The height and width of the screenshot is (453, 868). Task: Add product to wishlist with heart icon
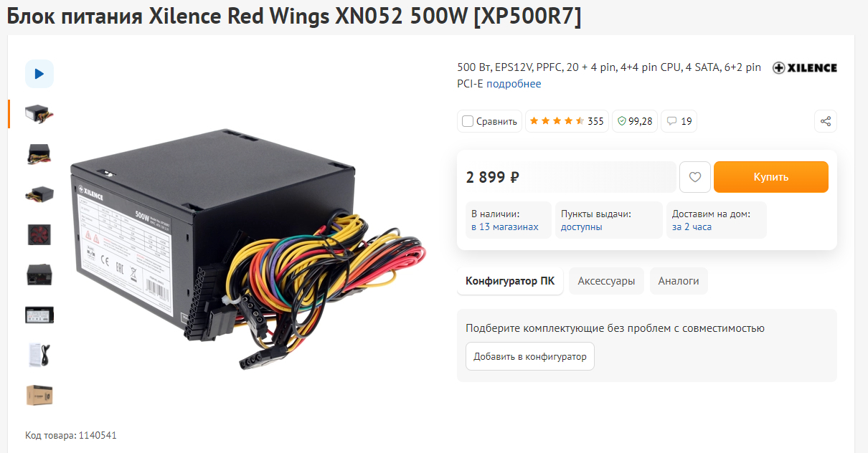click(694, 177)
